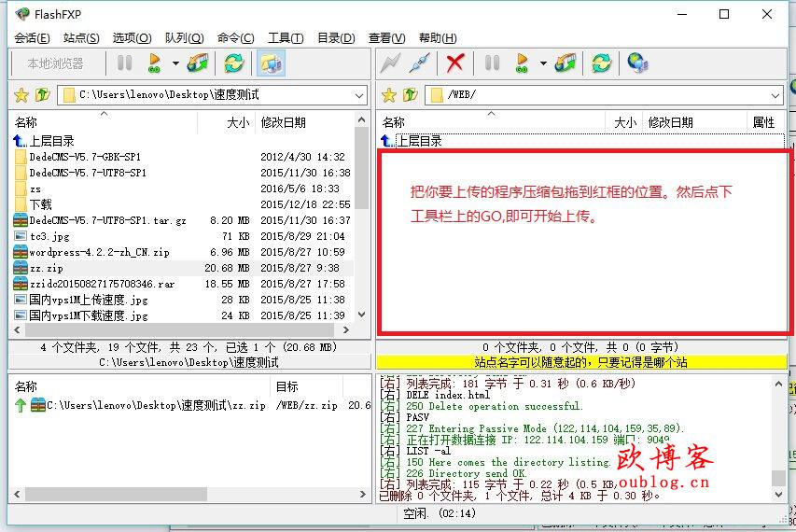
Task: Click the remote globe browser icon
Action: [x=637, y=63]
